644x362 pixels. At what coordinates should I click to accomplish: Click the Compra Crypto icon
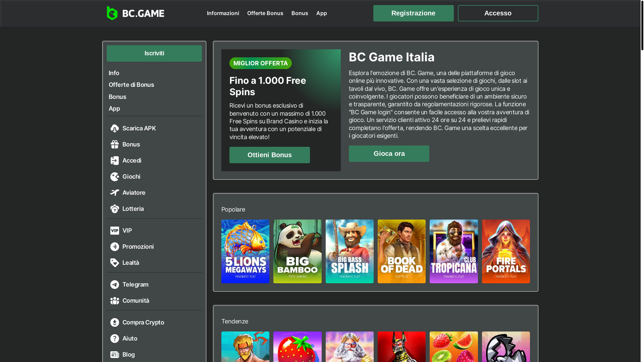115,322
